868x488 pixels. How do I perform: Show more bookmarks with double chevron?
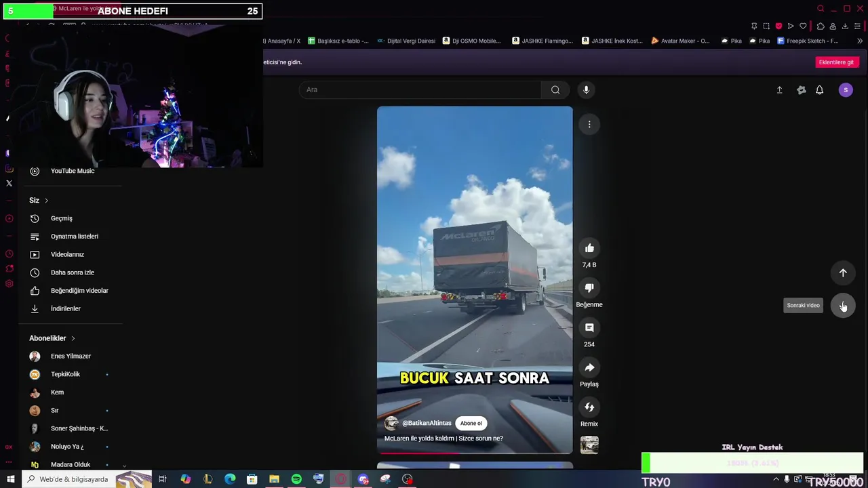coord(859,41)
